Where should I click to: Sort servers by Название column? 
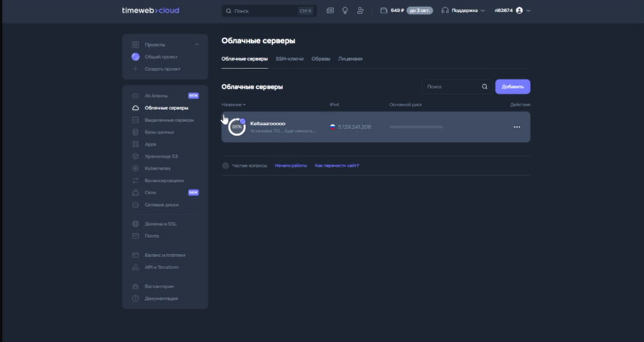233,105
